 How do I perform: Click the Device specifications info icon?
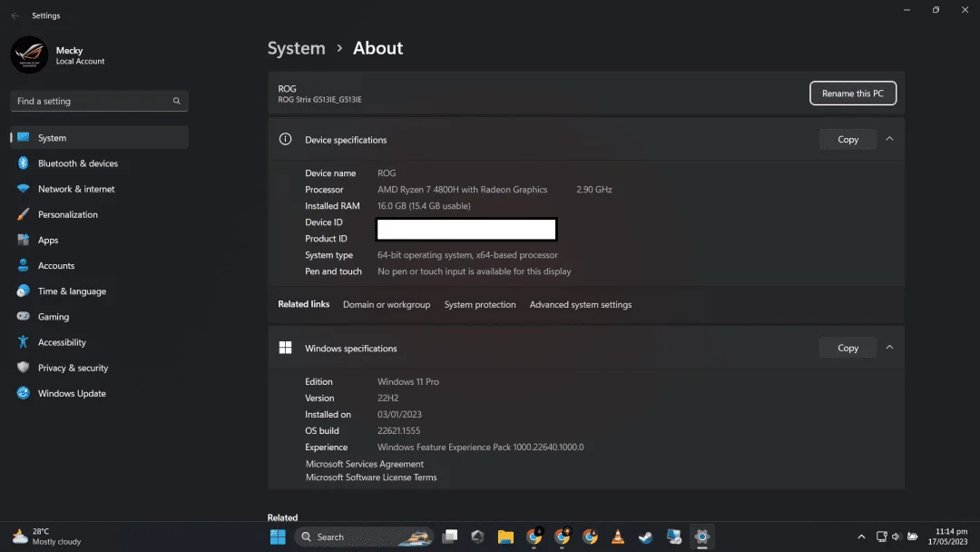pyautogui.click(x=285, y=140)
